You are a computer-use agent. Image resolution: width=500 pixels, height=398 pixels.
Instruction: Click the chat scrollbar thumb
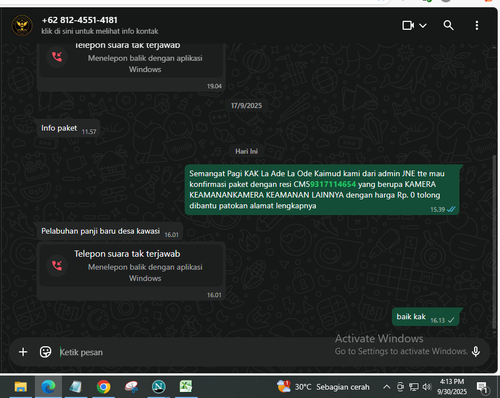[x=494, y=242]
